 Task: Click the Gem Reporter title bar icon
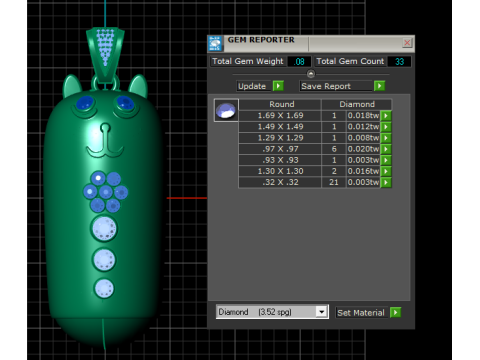pyautogui.click(x=215, y=43)
